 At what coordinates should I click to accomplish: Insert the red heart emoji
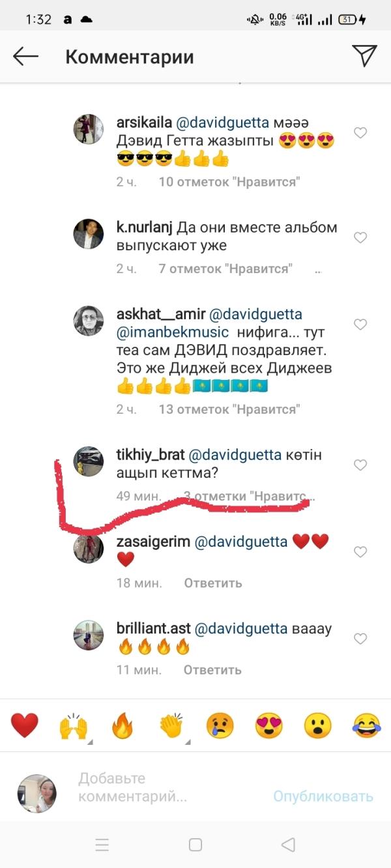(25, 725)
